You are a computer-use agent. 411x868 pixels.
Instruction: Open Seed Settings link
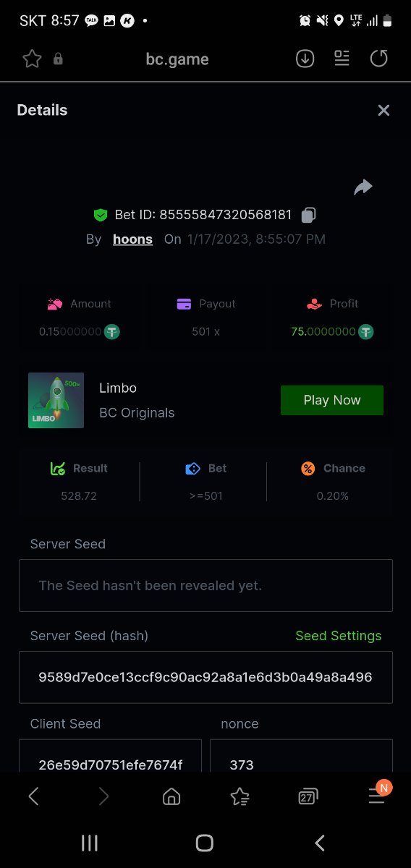click(x=338, y=636)
